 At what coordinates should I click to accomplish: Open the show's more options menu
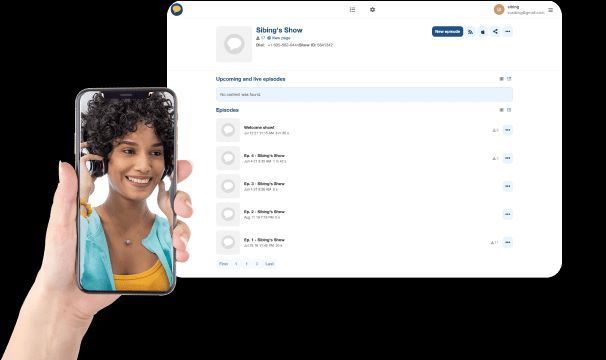[x=508, y=31]
